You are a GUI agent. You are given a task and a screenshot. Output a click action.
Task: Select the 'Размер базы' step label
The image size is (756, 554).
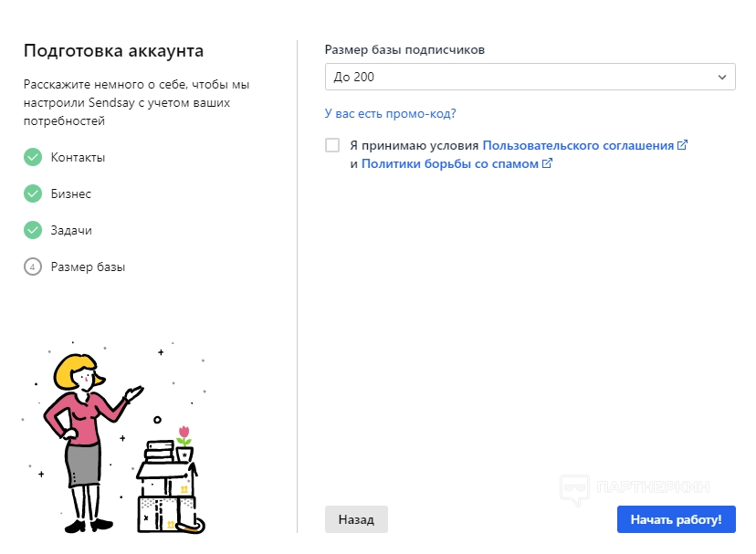88,267
